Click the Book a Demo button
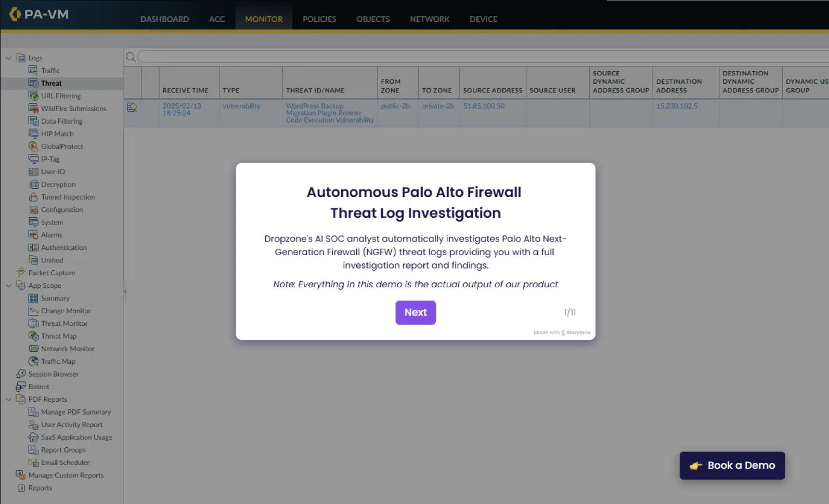Viewport: 829px width, 504px height. click(x=732, y=466)
